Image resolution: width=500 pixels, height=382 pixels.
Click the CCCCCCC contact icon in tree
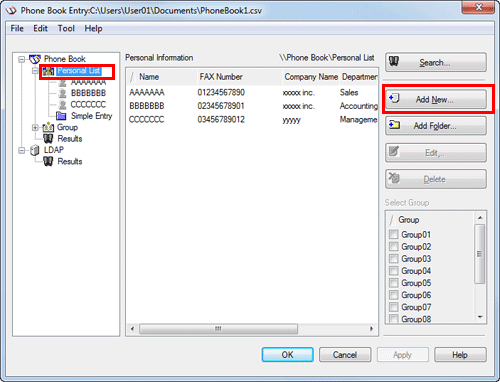click(62, 105)
